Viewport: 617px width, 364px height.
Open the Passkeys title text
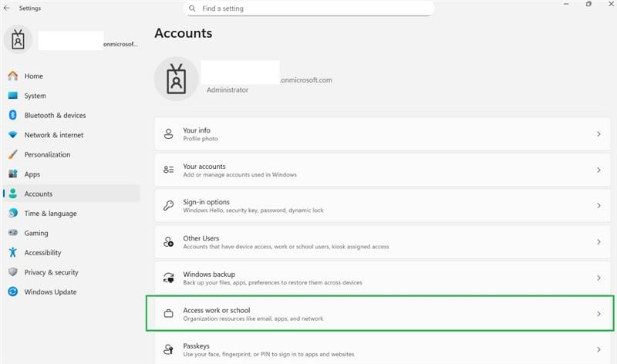[x=196, y=346]
